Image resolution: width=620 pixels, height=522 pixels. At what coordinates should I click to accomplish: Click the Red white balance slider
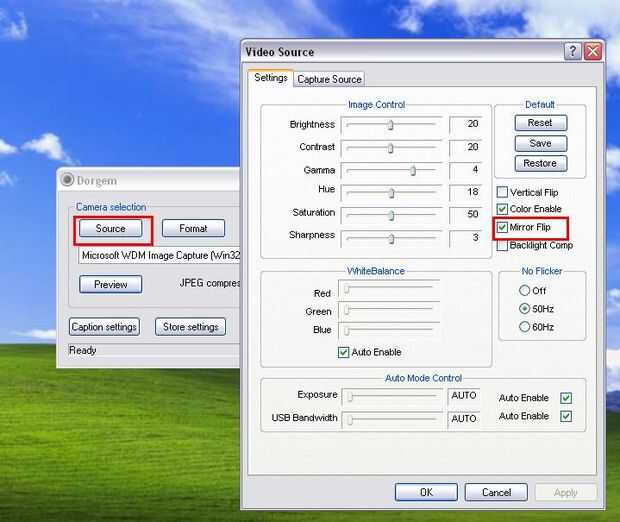(x=389, y=289)
